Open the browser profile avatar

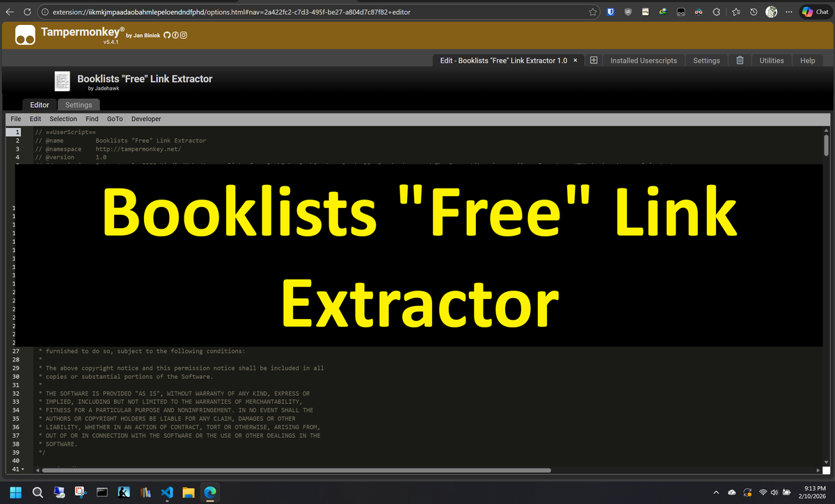tap(770, 12)
